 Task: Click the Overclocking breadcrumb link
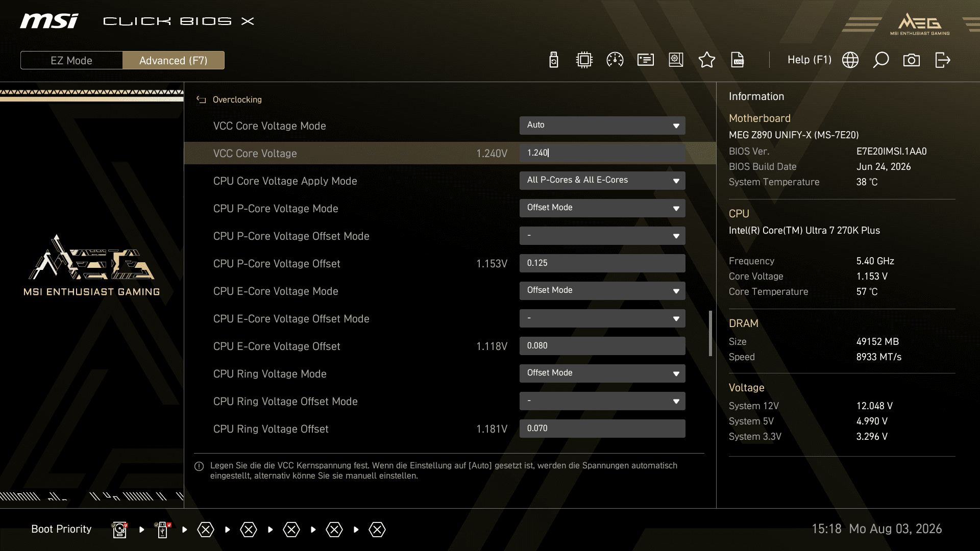point(237,99)
